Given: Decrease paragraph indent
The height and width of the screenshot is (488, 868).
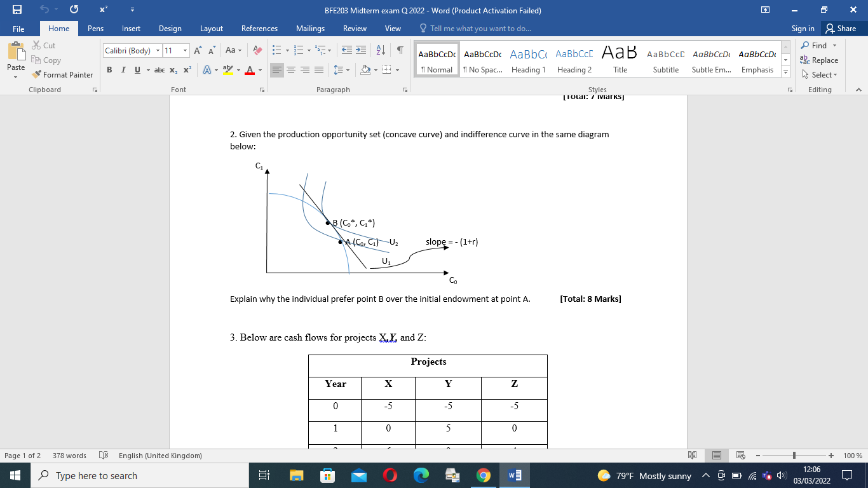Looking at the screenshot, I should point(346,50).
